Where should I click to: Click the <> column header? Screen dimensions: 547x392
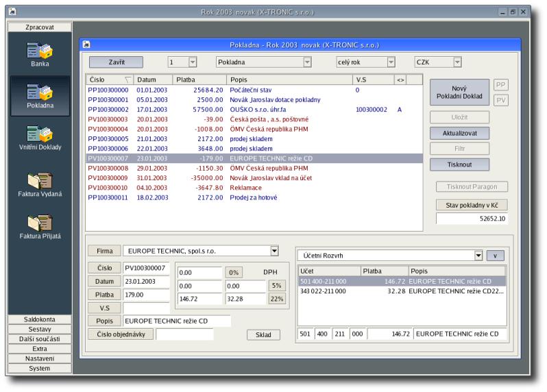click(x=400, y=80)
